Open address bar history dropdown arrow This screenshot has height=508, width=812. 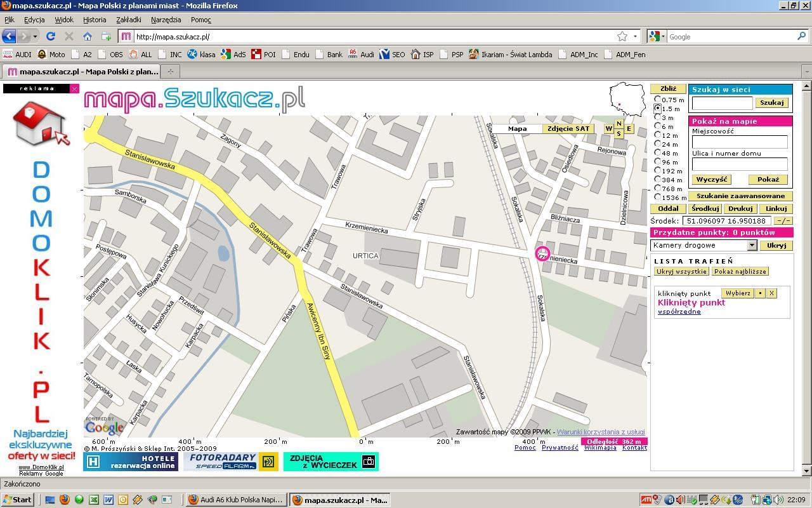coord(635,36)
